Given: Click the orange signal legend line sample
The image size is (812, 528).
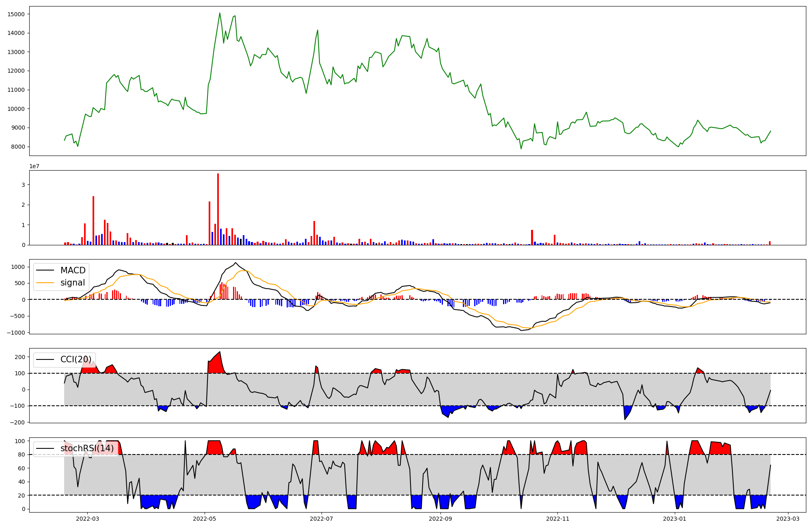Looking at the screenshot, I should click(x=45, y=283).
